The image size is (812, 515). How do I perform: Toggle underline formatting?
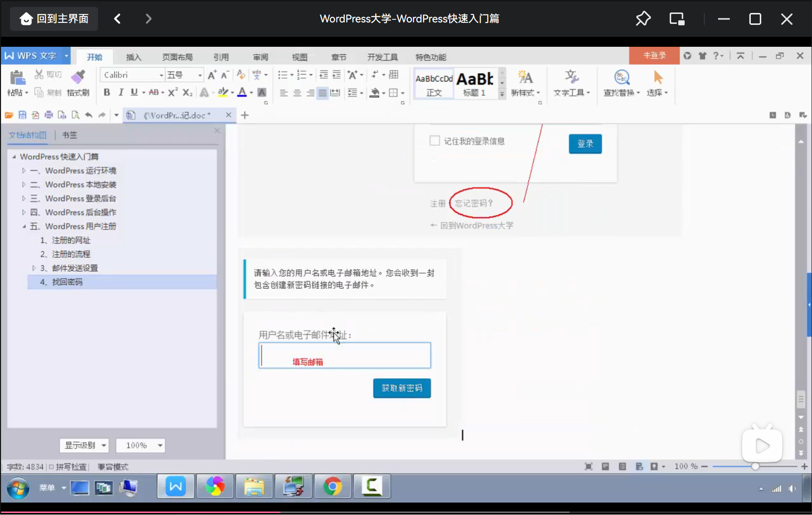pos(134,93)
